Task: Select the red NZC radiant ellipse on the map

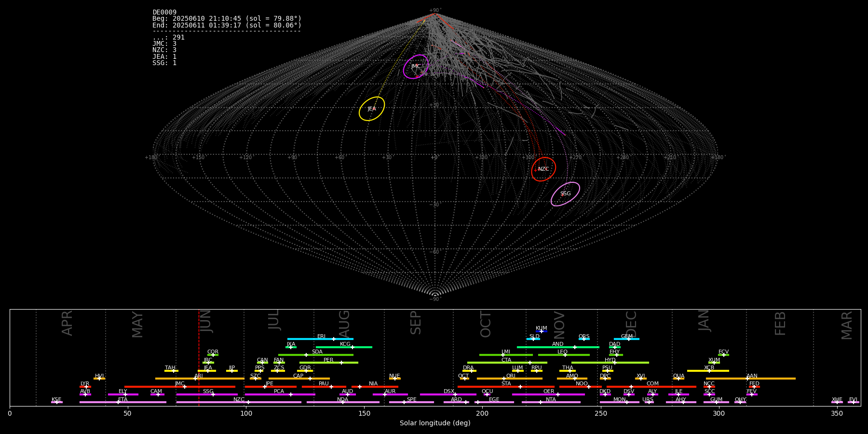Action: 543,169
